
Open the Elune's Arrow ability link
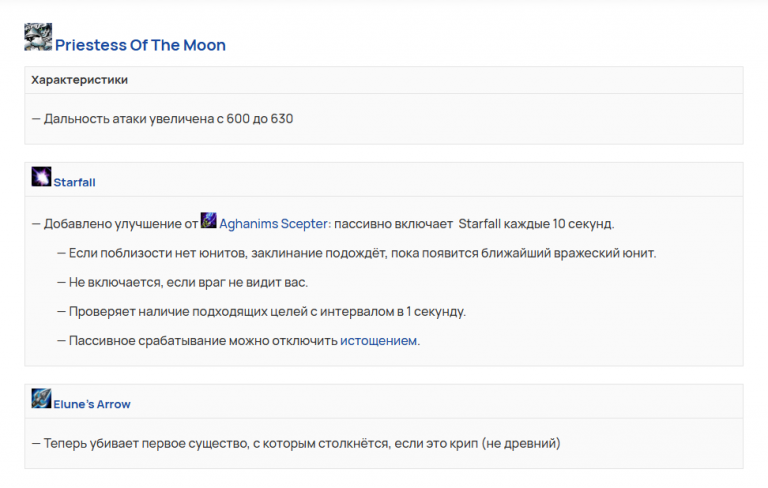pyautogui.click(x=92, y=405)
